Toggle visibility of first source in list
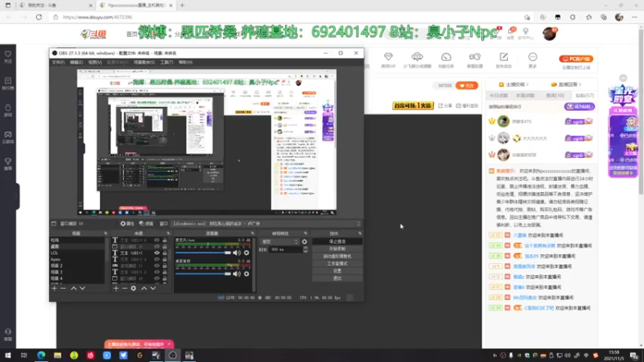 (x=157, y=240)
